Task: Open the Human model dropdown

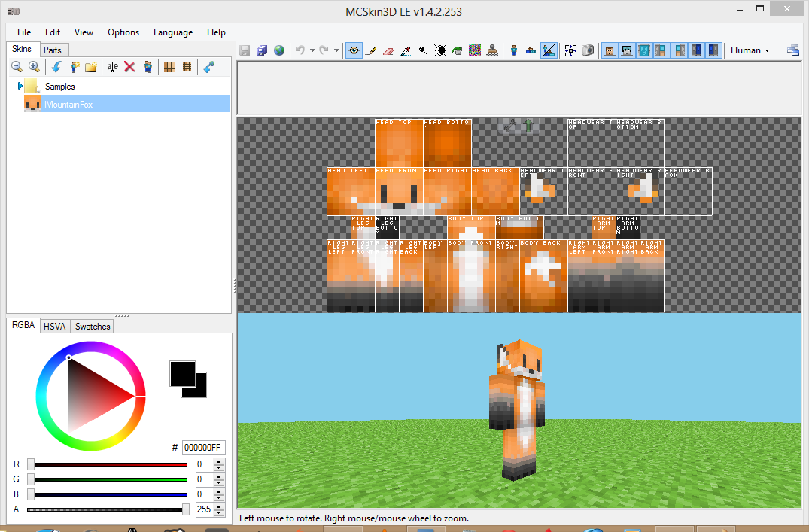Action: pos(750,50)
